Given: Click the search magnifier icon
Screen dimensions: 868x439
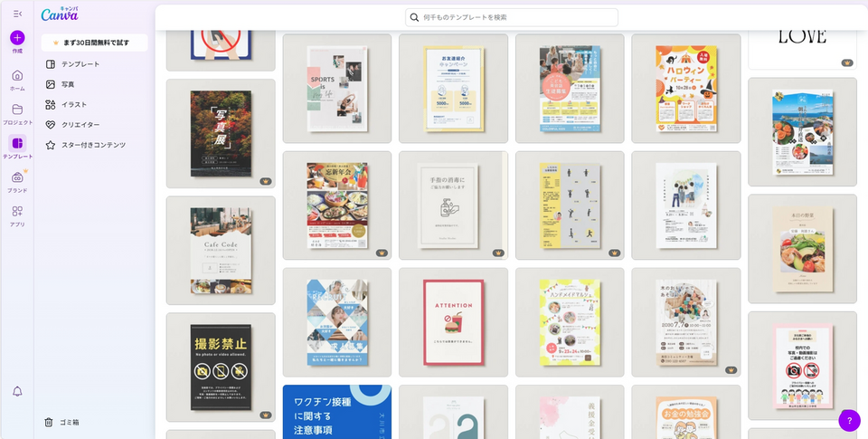Looking at the screenshot, I should (x=414, y=17).
